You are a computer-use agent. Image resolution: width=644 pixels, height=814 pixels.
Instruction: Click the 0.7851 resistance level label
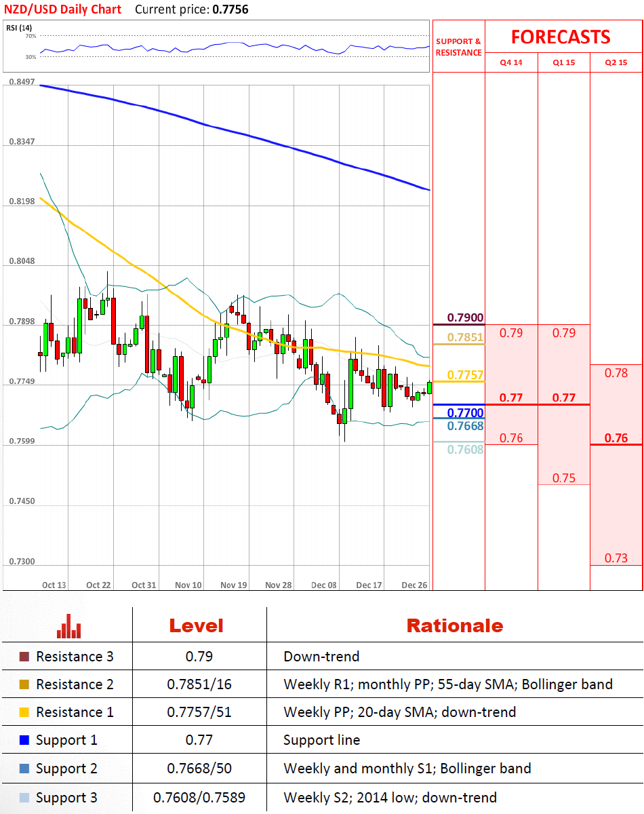pyautogui.click(x=465, y=337)
